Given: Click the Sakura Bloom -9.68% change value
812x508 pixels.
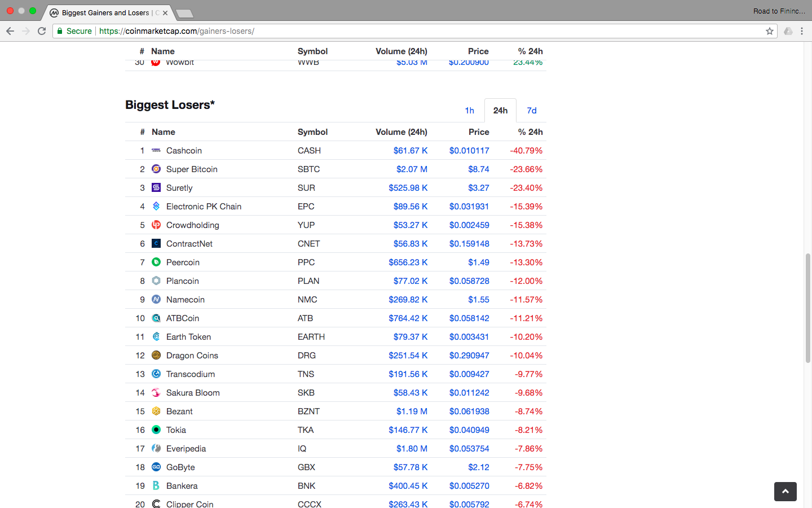Looking at the screenshot, I should point(529,393).
